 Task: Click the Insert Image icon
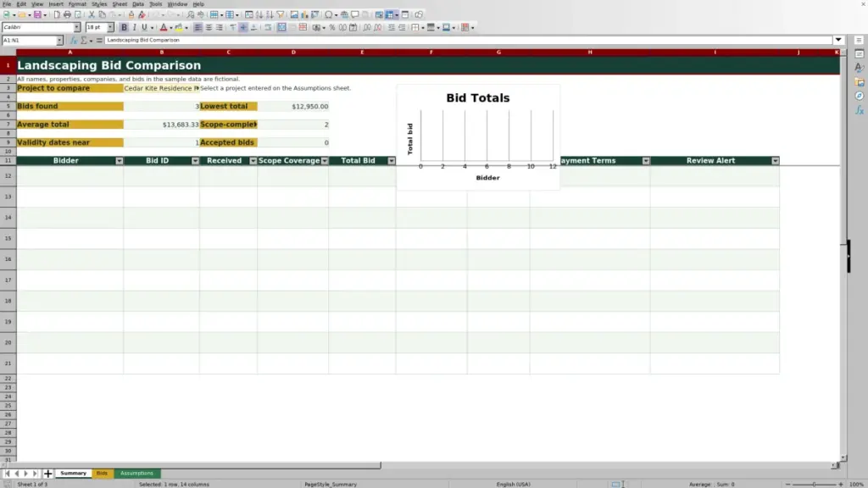(x=294, y=14)
